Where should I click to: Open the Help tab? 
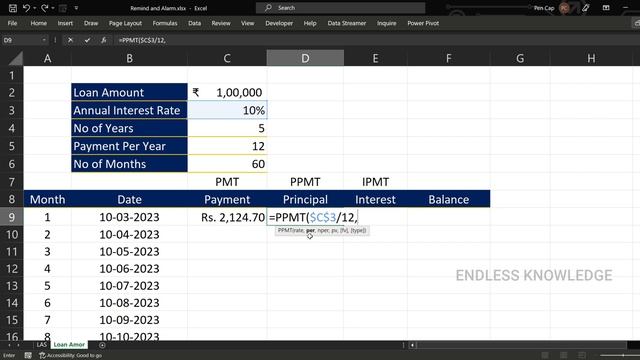point(310,23)
